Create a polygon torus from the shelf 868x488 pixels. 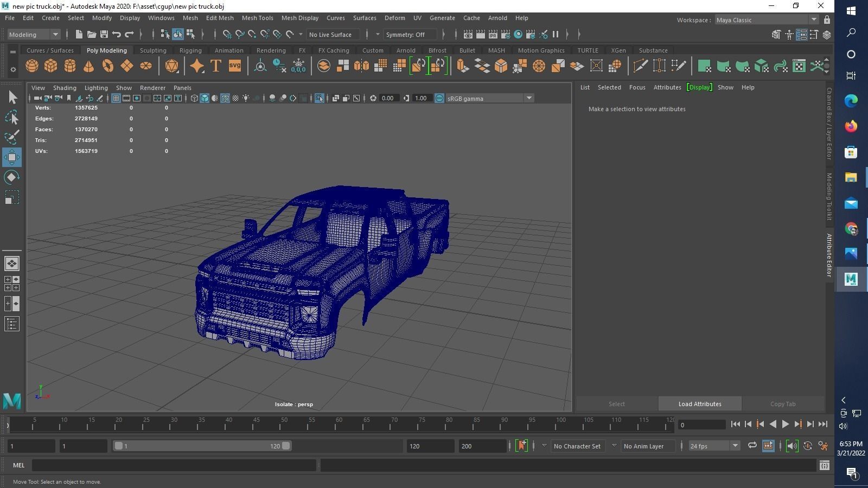pyautogui.click(x=108, y=66)
